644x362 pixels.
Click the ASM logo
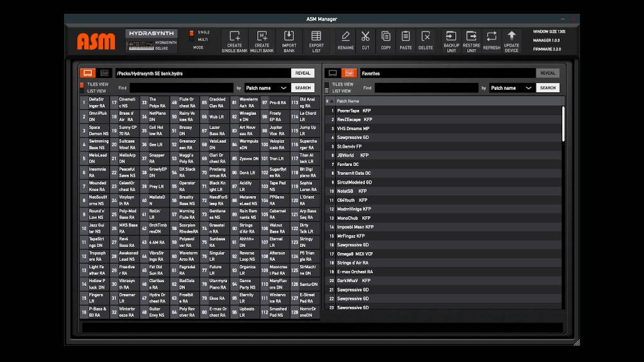[x=96, y=41]
